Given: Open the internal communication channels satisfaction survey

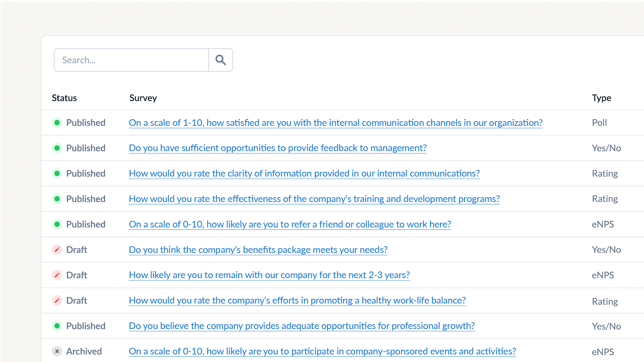Looking at the screenshot, I should coord(336,123).
